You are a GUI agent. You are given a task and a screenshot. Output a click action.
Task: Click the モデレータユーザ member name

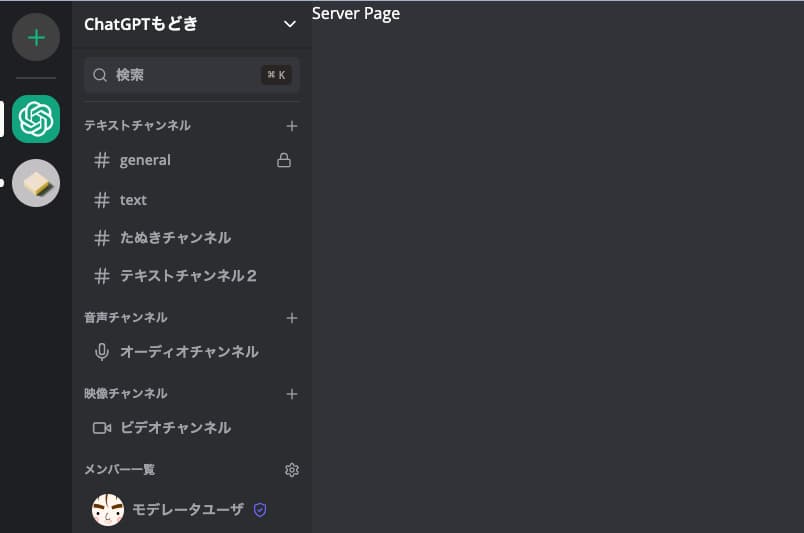188,510
